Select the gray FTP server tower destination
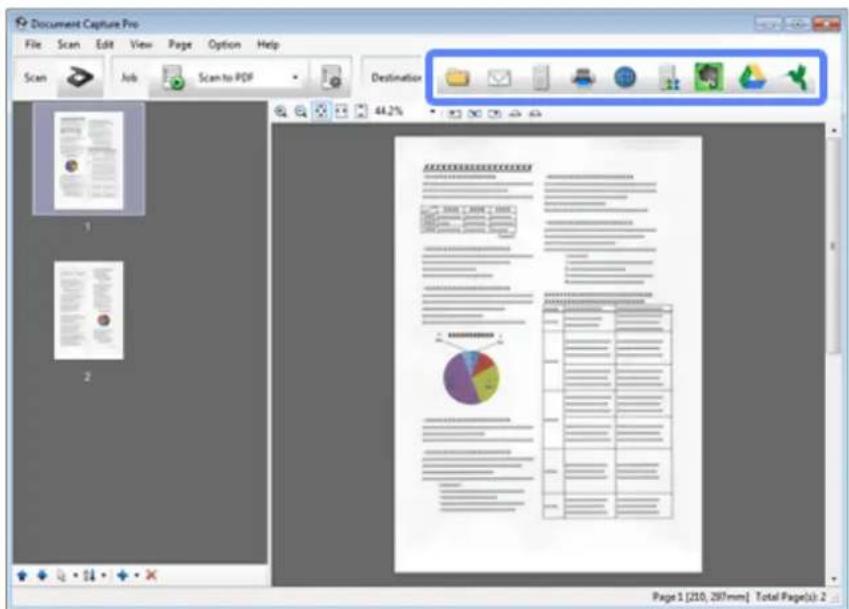The width and height of the screenshot is (849, 609). (x=541, y=78)
